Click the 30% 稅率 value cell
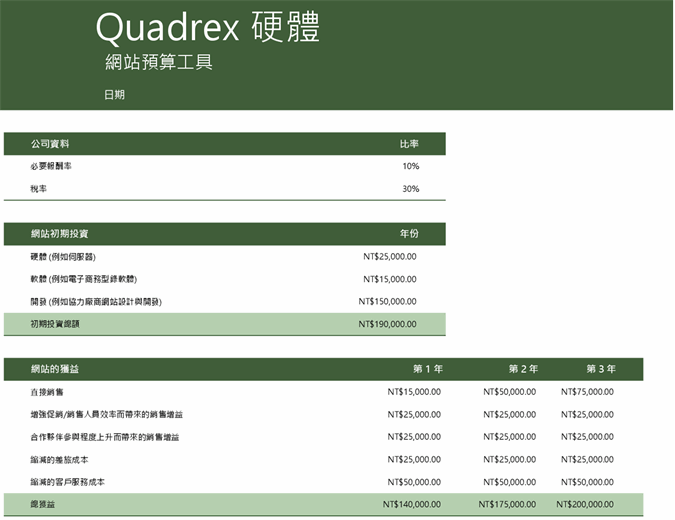This screenshot has width=675, height=520. point(410,189)
